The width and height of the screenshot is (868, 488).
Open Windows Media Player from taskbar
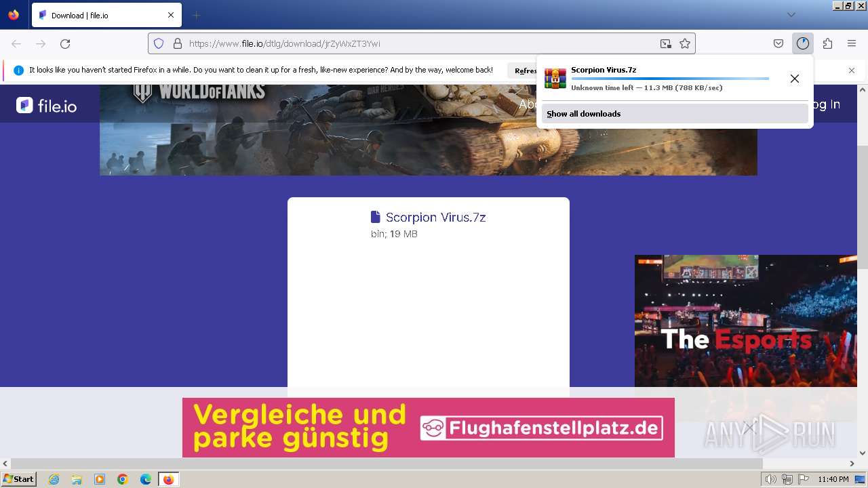(x=100, y=479)
